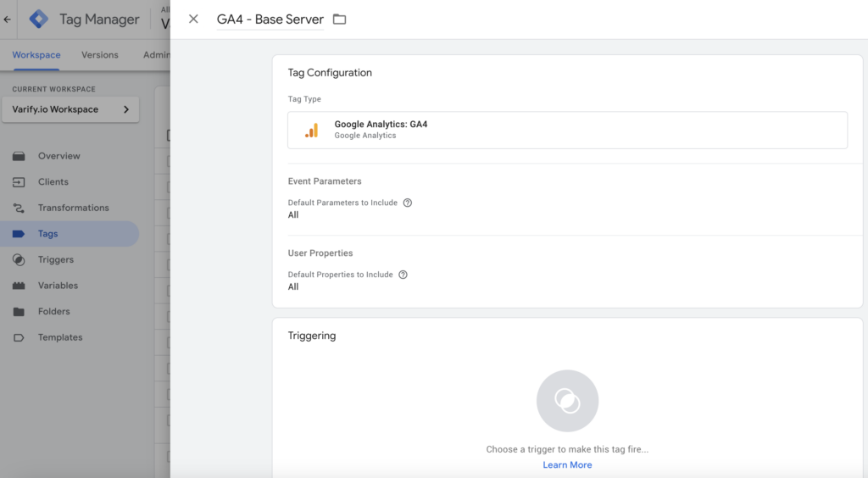Click the Tag Configuration heading
Image resolution: width=868 pixels, height=478 pixels.
[x=330, y=73]
